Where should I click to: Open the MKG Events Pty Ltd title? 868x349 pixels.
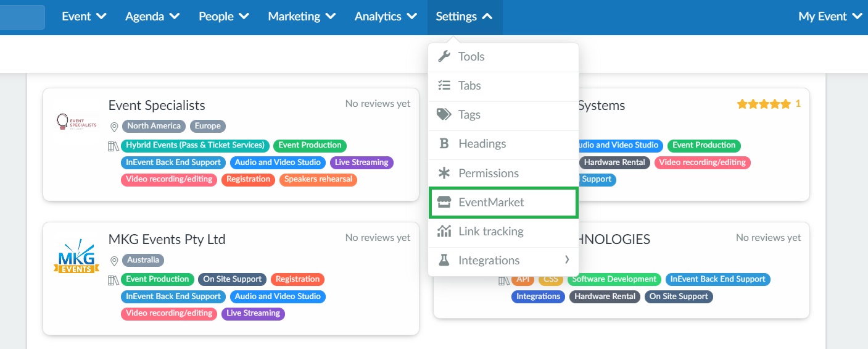(x=167, y=240)
